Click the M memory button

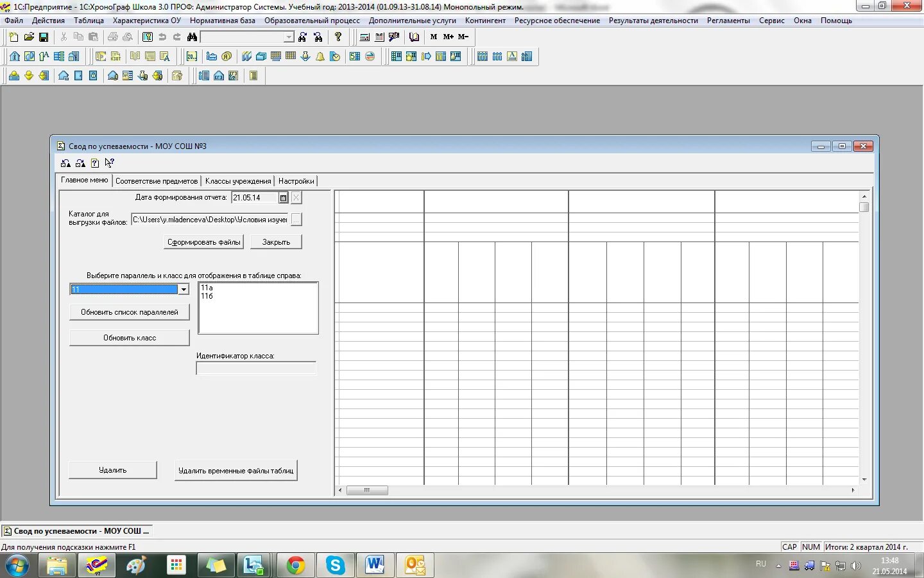coord(434,37)
